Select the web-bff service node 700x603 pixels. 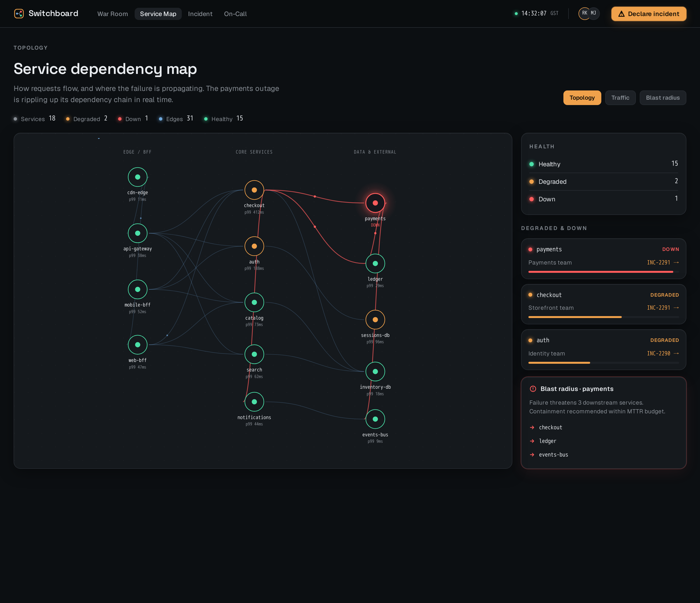(x=138, y=345)
